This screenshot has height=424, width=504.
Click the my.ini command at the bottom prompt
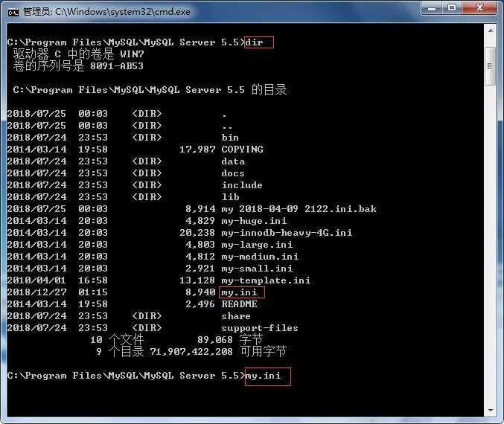(x=264, y=376)
